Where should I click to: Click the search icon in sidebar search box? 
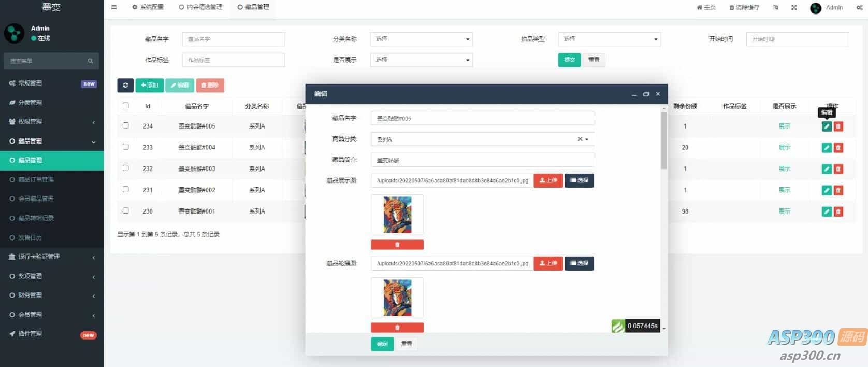tap(90, 61)
